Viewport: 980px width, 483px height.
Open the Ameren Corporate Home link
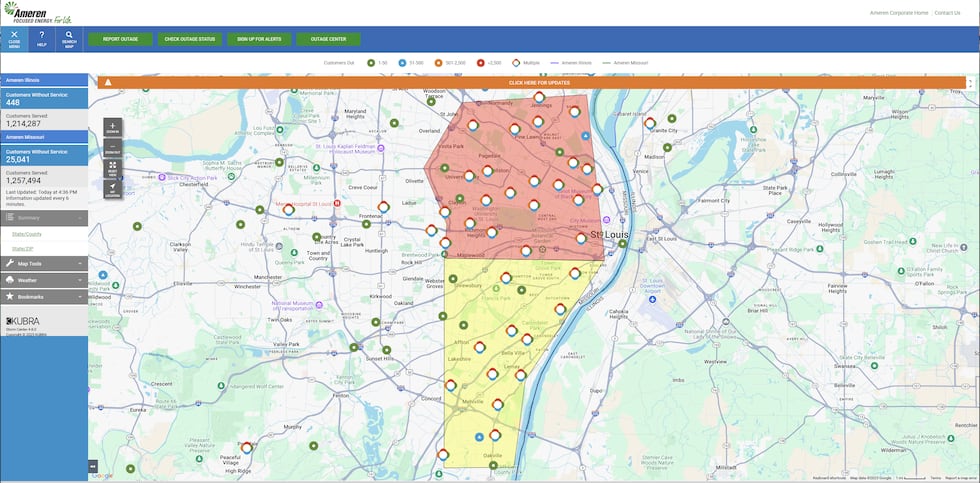pos(898,12)
